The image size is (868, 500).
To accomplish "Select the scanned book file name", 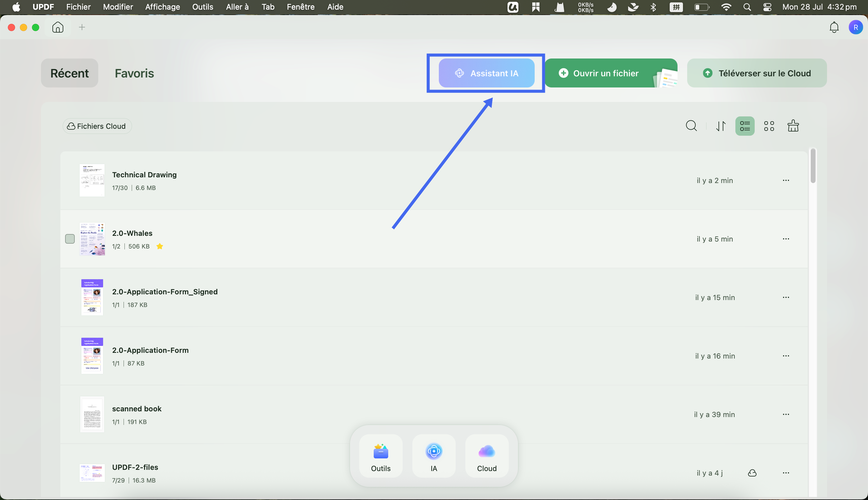I will point(137,409).
